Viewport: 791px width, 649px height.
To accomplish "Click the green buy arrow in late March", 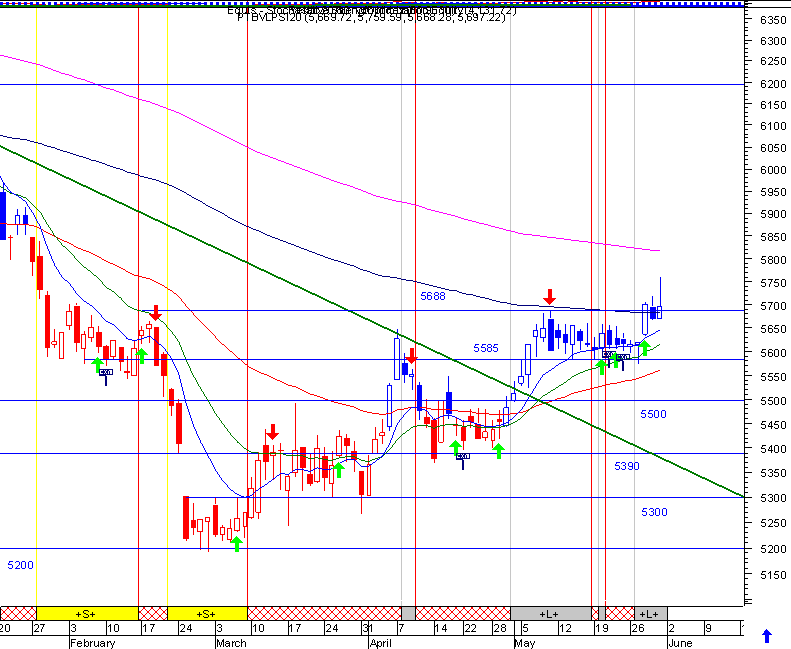I will (x=339, y=470).
